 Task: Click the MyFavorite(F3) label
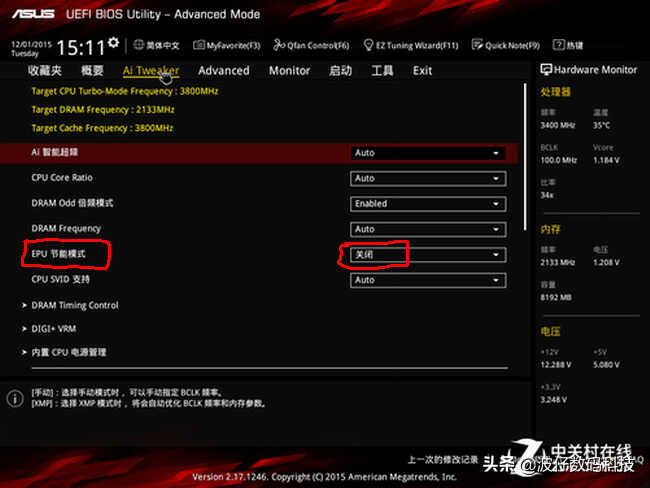point(233,46)
